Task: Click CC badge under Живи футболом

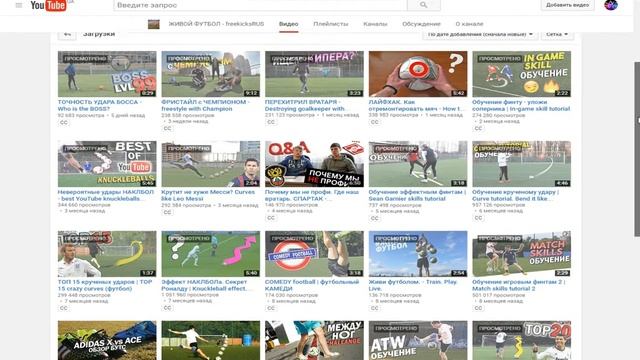Action: (375, 308)
